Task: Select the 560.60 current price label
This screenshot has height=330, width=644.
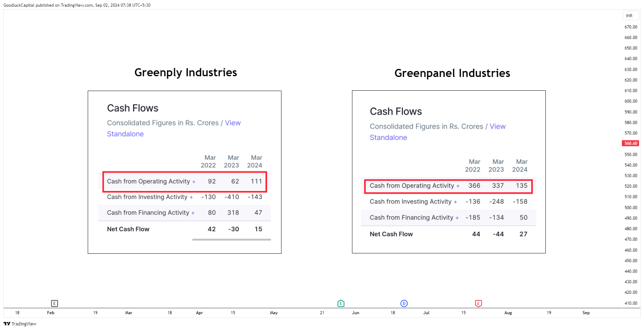Action: point(631,143)
